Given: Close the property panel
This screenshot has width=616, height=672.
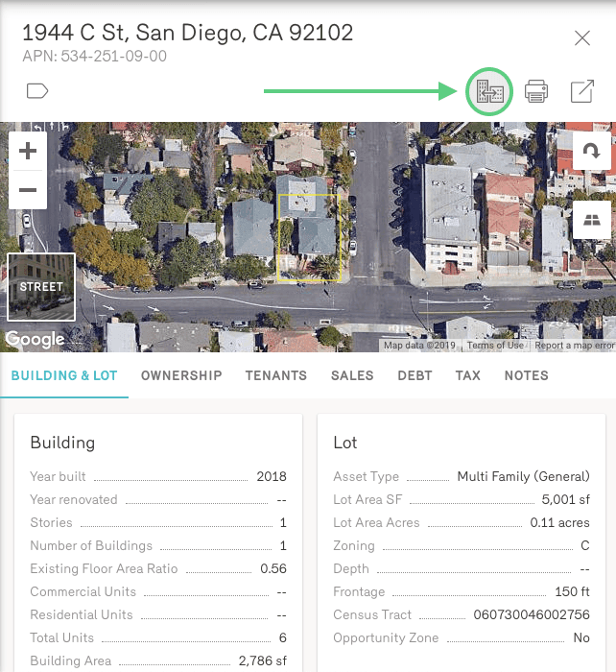Looking at the screenshot, I should click(581, 38).
